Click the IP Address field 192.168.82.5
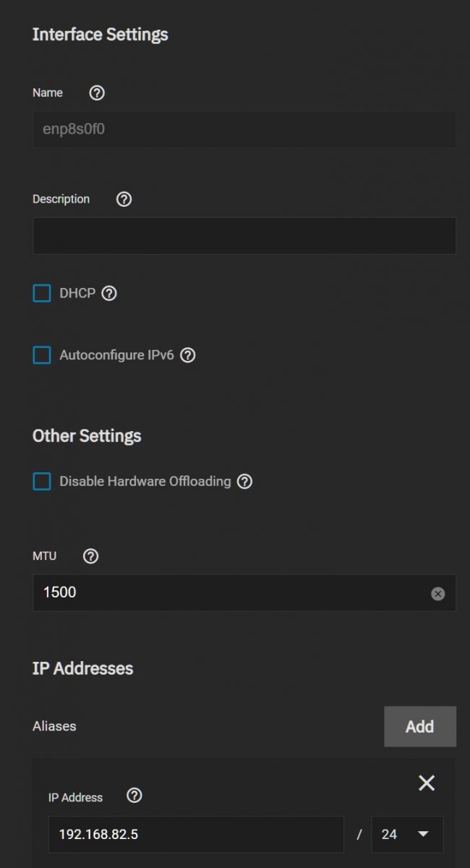 (x=196, y=835)
